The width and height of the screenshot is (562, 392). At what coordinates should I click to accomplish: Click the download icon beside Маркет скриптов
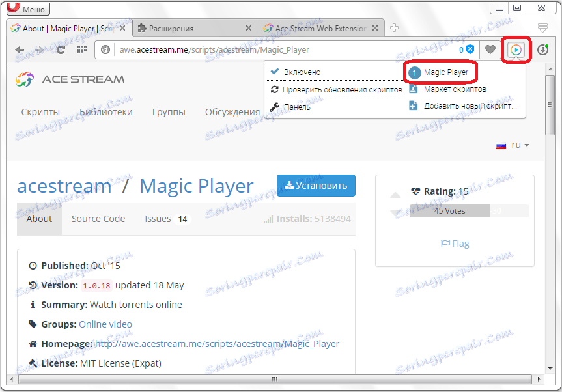click(414, 89)
